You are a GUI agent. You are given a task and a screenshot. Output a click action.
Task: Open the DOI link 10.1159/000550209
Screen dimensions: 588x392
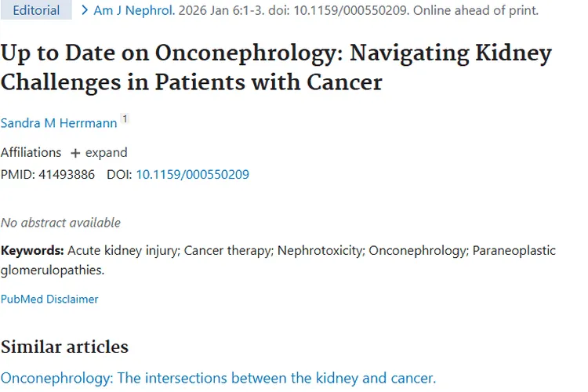click(192, 174)
